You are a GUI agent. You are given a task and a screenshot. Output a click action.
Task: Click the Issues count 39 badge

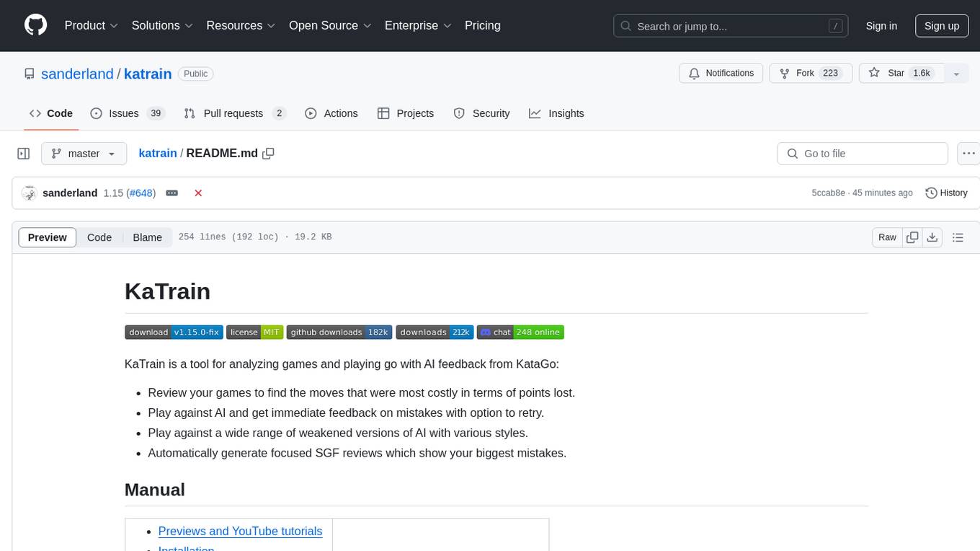click(x=155, y=113)
